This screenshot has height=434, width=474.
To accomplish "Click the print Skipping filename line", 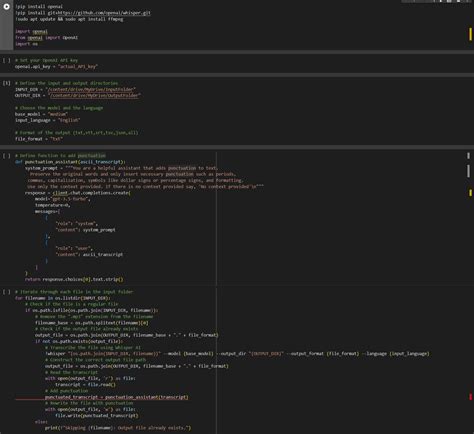I will point(118,428).
